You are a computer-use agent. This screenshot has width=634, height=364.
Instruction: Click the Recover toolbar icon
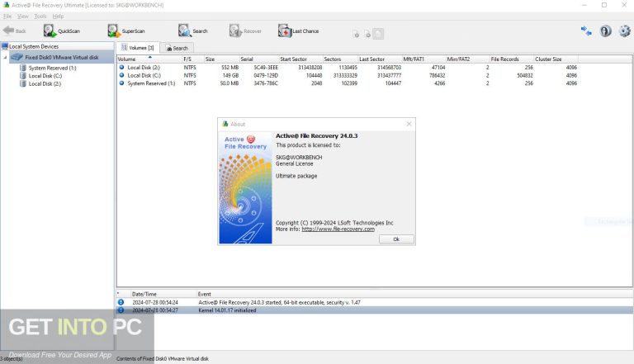click(245, 31)
